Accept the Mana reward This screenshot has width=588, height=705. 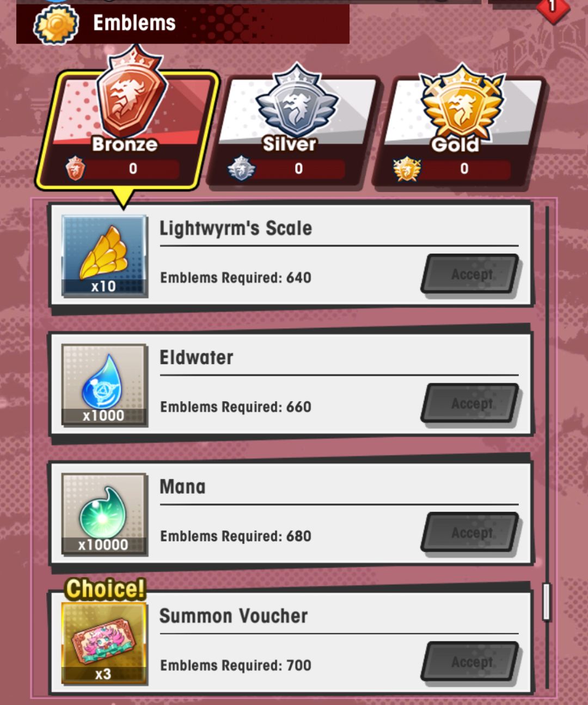coord(471,532)
